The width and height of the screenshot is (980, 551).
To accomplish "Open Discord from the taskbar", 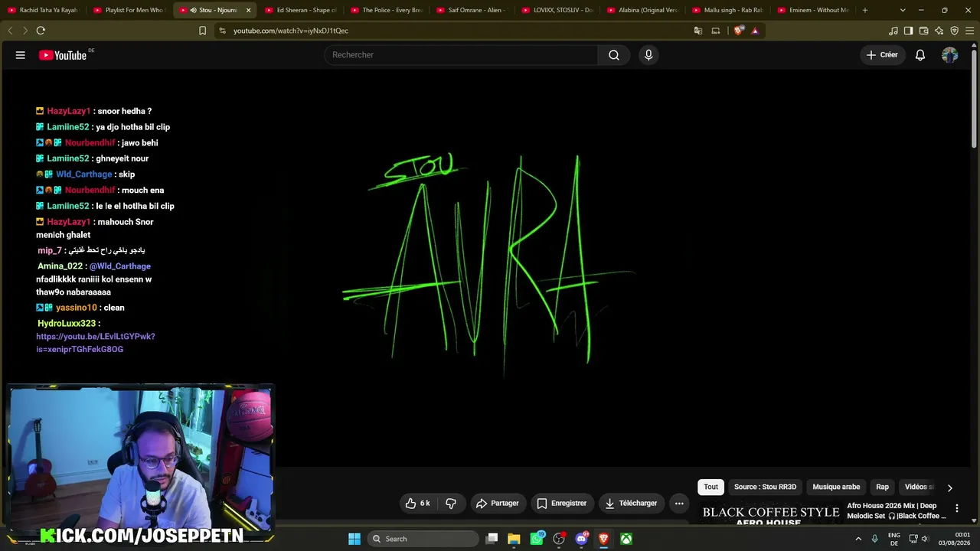I will point(581,539).
